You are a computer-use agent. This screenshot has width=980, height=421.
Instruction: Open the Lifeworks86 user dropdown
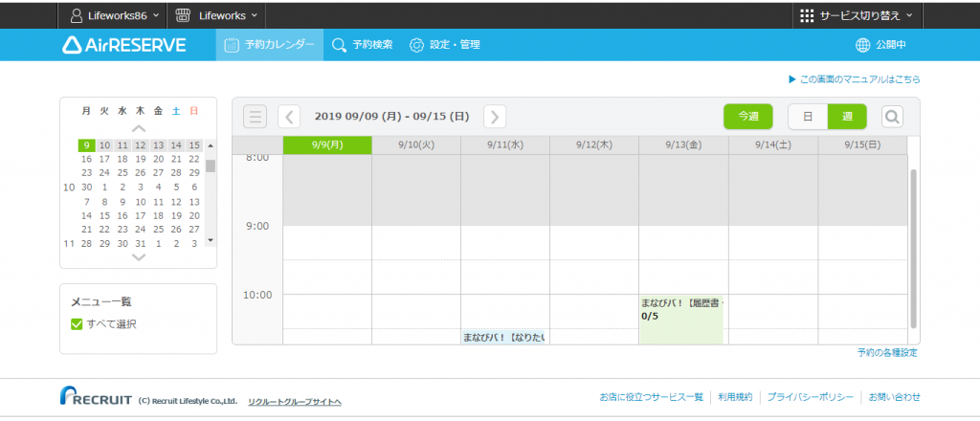115,15
